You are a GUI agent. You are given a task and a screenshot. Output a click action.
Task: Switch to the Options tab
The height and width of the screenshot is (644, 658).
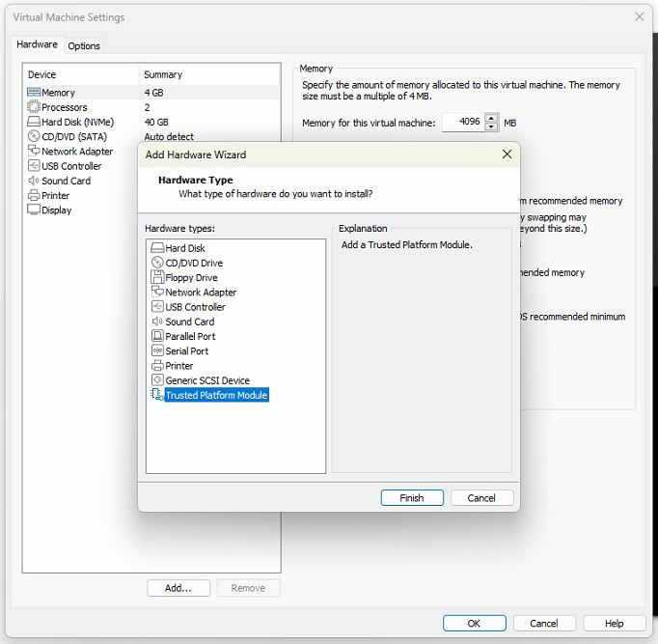[84, 45]
